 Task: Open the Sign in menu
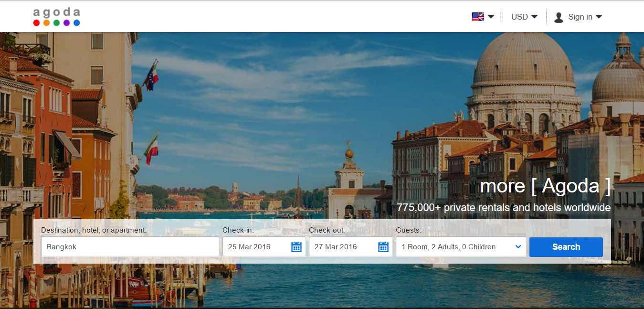(x=580, y=17)
